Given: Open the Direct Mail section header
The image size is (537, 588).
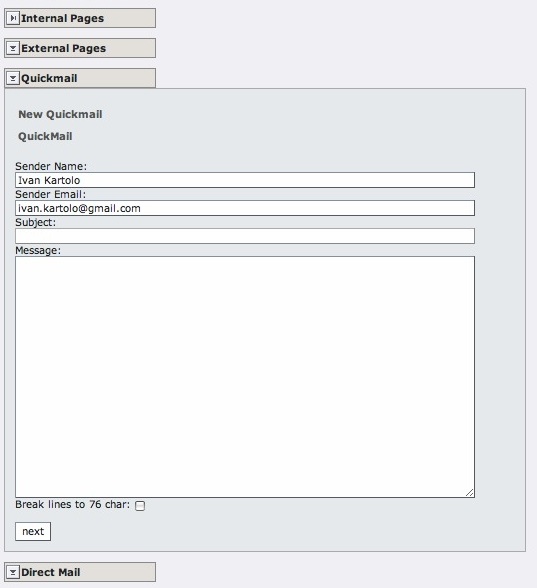Looking at the screenshot, I should [x=80, y=572].
